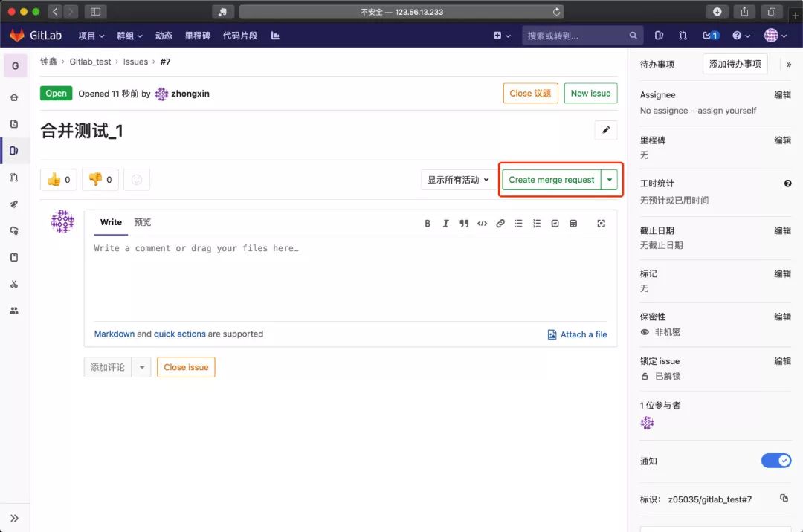
Task: Switch to the 预览 preview tab
Action: [x=142, y=222]
